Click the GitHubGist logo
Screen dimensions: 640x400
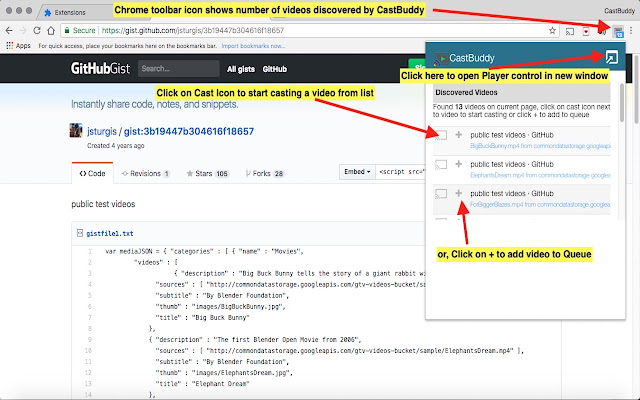pyautogui.click(x=100, y=68)
